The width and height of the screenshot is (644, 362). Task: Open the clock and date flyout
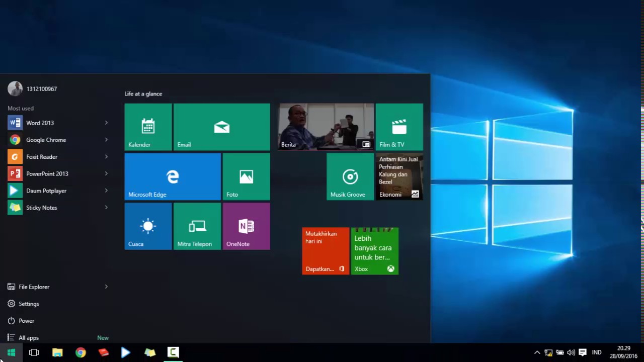[x=623, y=352]
